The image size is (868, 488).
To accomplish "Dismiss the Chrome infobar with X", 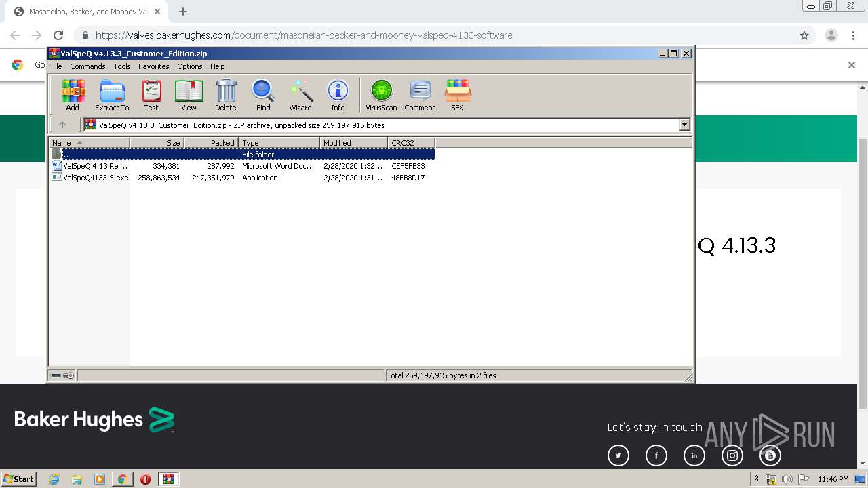I will (852, 65).
